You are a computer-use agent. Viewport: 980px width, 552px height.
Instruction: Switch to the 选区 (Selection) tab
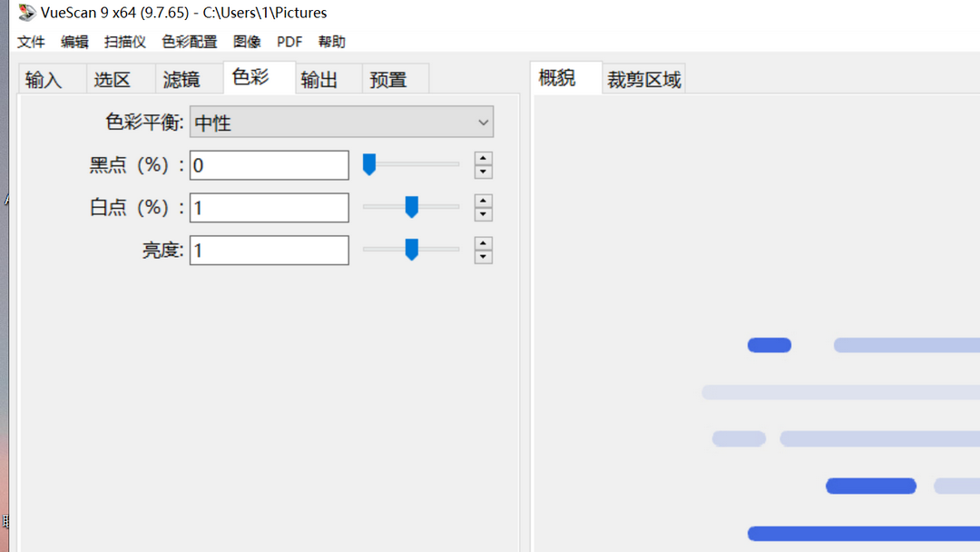pos(111,79)
